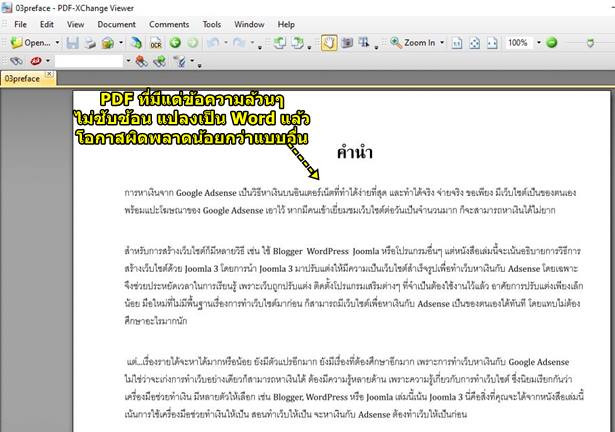Open the View menu

tap(75, 24)
